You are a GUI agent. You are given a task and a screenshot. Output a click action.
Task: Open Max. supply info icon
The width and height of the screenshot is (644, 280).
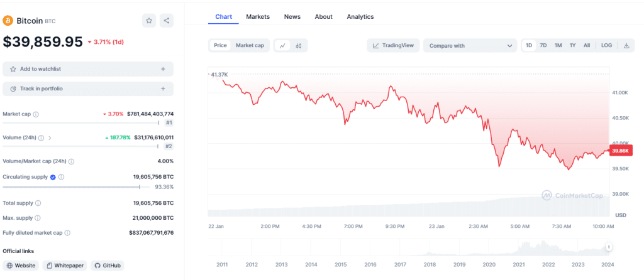[38, 218]
